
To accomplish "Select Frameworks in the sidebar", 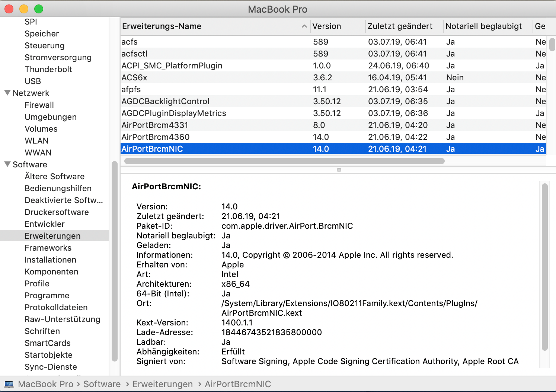I will [x=48, y=248].
